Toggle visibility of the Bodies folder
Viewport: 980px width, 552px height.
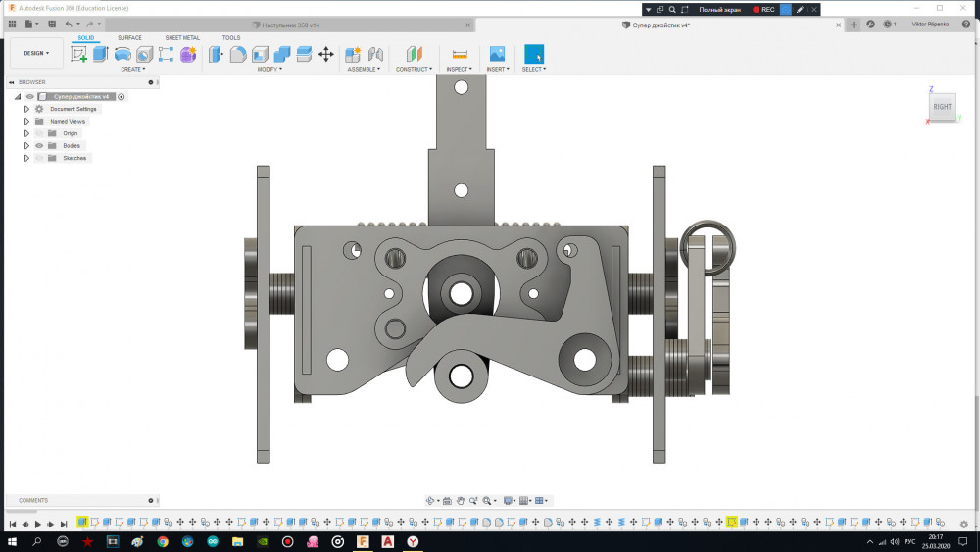40,145
